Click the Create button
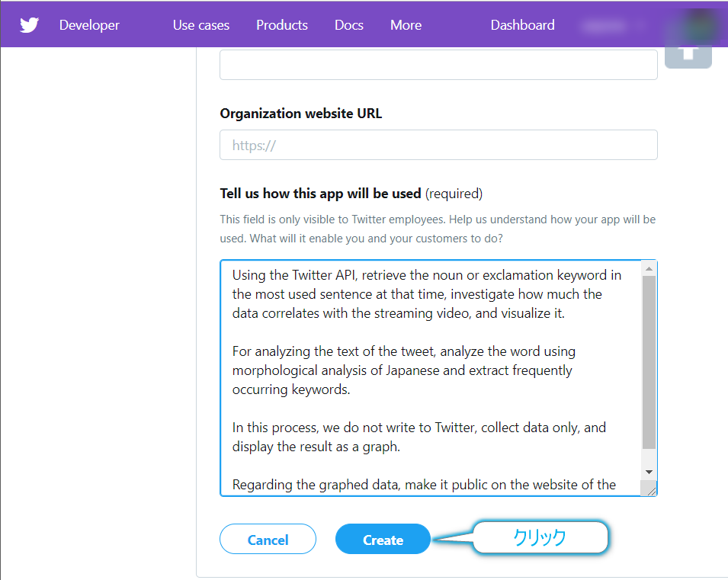Image resolution: width=728 pixels, height=580 pixels. 383,539
